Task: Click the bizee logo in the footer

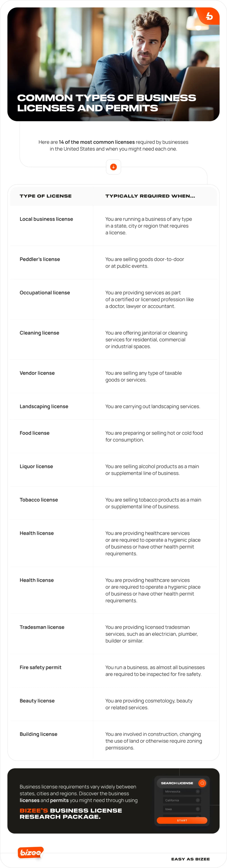Action: [x=30, y=853]
